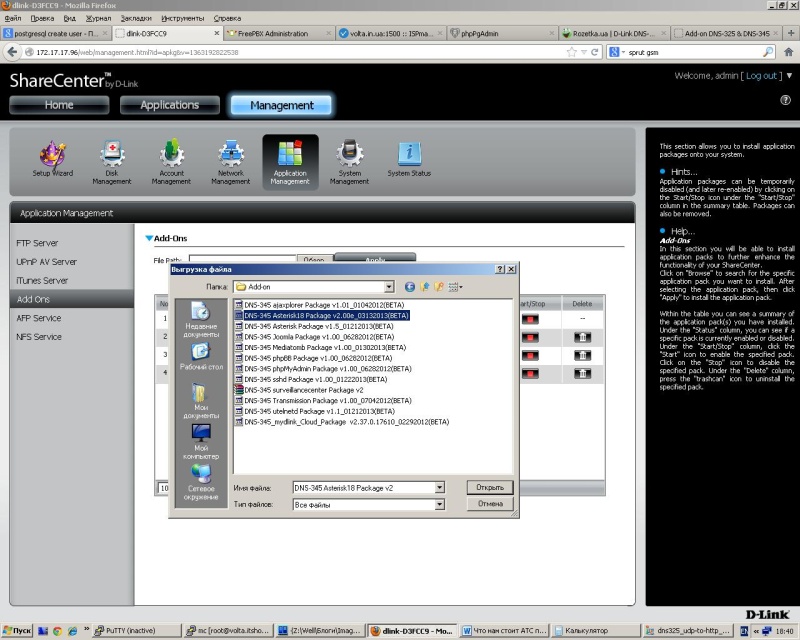Select DNS-345 Joomla Package file
The width and height of the screenshot is (800, 640).
point(314,337)
